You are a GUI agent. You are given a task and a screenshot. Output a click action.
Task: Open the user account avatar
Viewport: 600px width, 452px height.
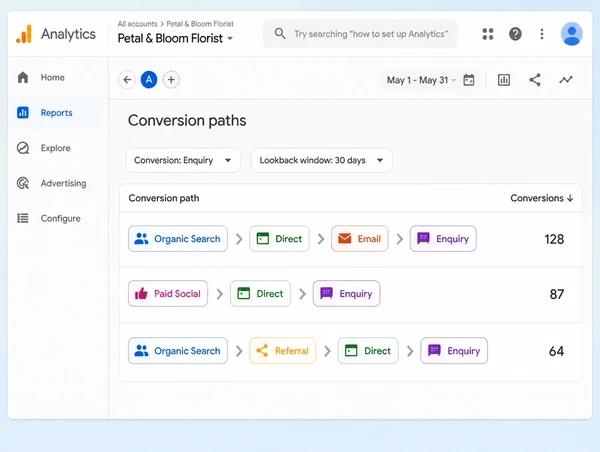(x=571, y=34)
